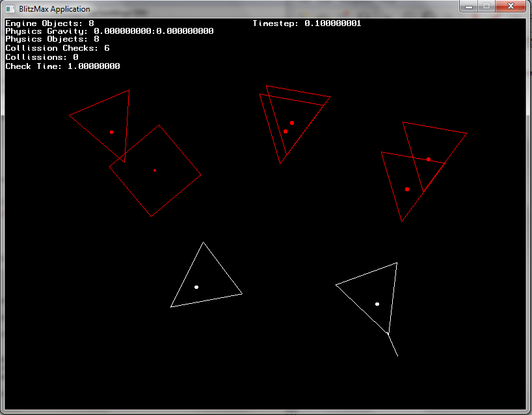Screen dimensions: 532x415
Task: Select the red dot inside the top-left triangle
Action: [111, 132]
